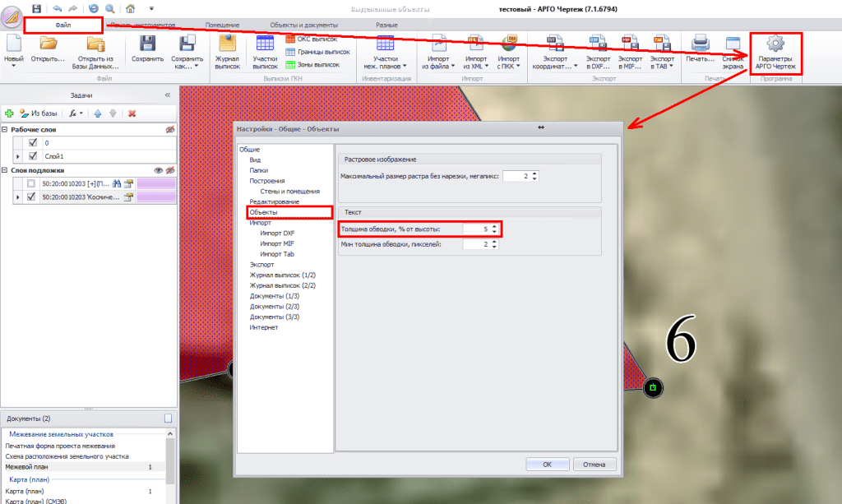Switch to the Разные tab
This screenshot has width=842, height=504.
386,25
